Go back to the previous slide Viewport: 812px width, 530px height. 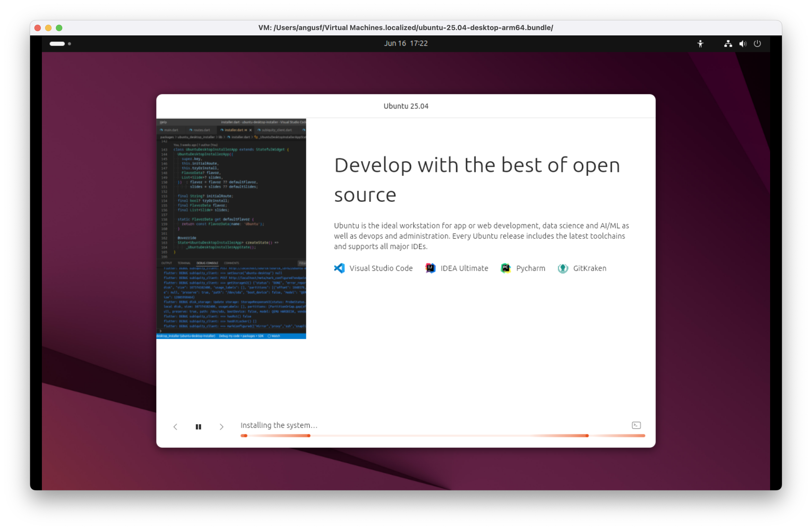(x=175, y=427)
